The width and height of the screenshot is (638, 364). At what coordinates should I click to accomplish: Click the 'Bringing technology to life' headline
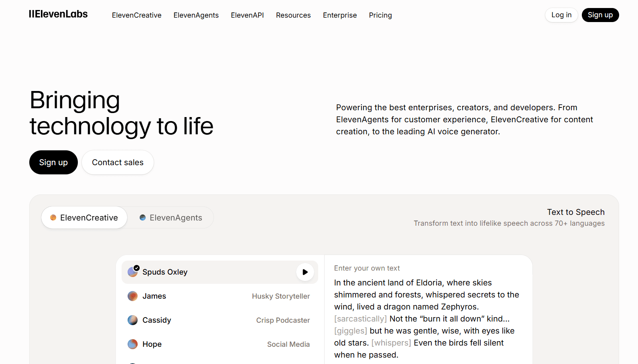121,113
